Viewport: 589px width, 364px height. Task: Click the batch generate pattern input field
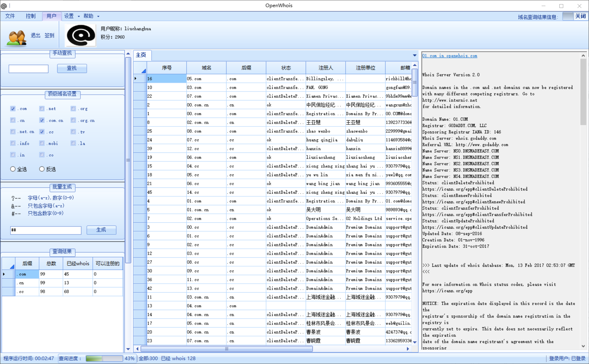[x=46, y=230]
